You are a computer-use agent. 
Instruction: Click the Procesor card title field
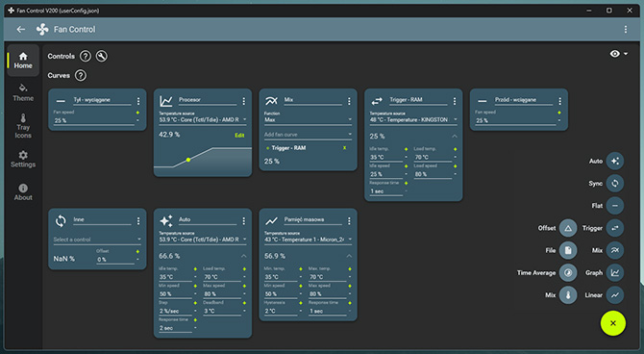point(208,100)
